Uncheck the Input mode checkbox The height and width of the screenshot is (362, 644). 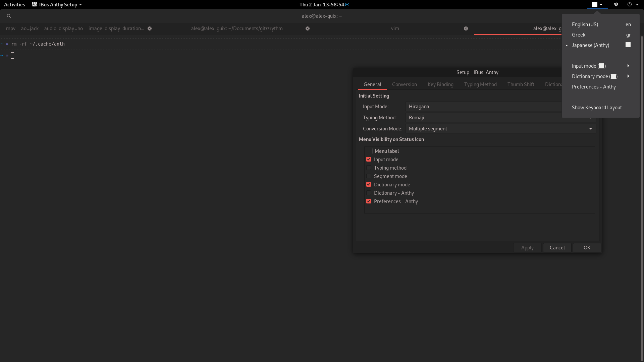pyautogui.click(x=369, y=160)
